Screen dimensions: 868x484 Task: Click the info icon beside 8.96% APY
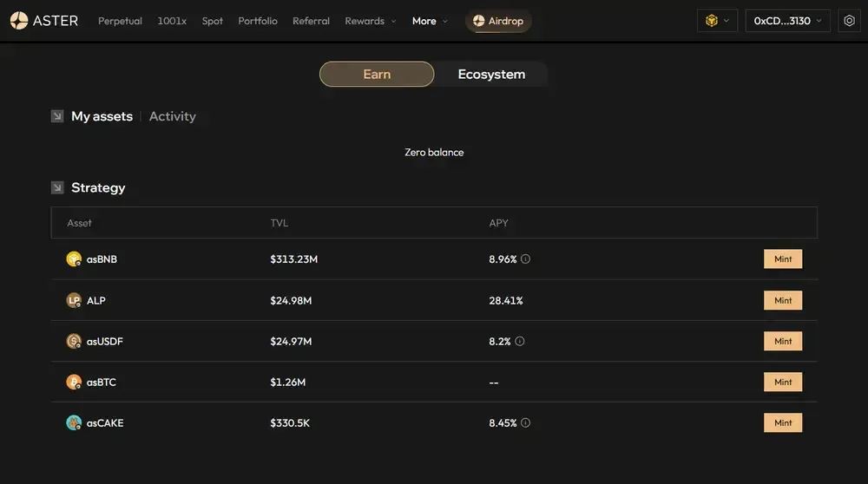pyautogui.click(x=525, y=258)
